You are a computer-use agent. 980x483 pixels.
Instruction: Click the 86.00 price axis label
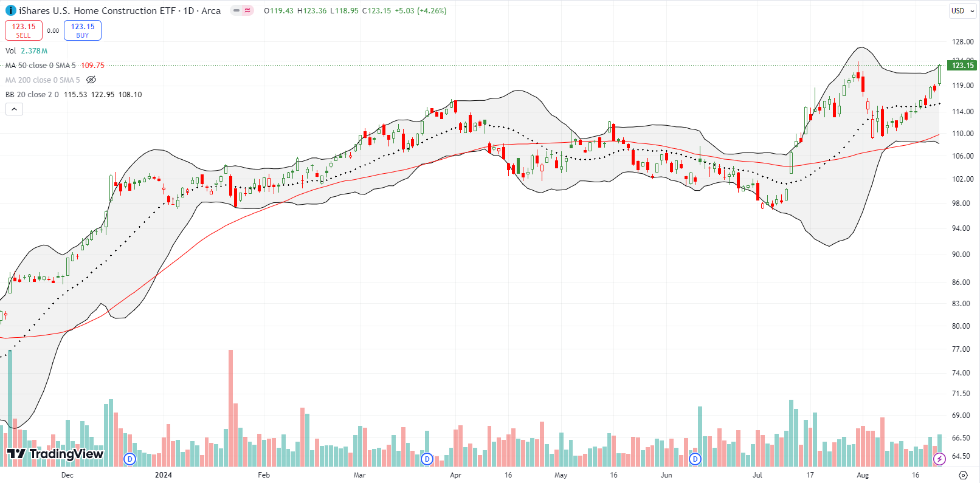tap(961, 283)
